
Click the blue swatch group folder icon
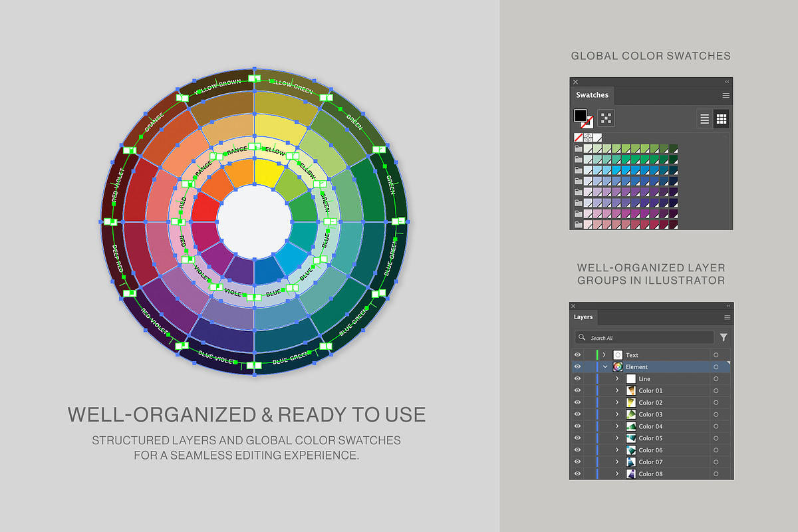click(579, 181)
